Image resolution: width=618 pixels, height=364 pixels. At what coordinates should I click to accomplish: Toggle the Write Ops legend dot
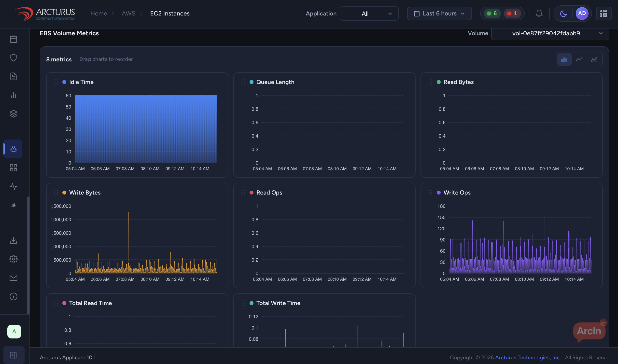coord(439,193)
